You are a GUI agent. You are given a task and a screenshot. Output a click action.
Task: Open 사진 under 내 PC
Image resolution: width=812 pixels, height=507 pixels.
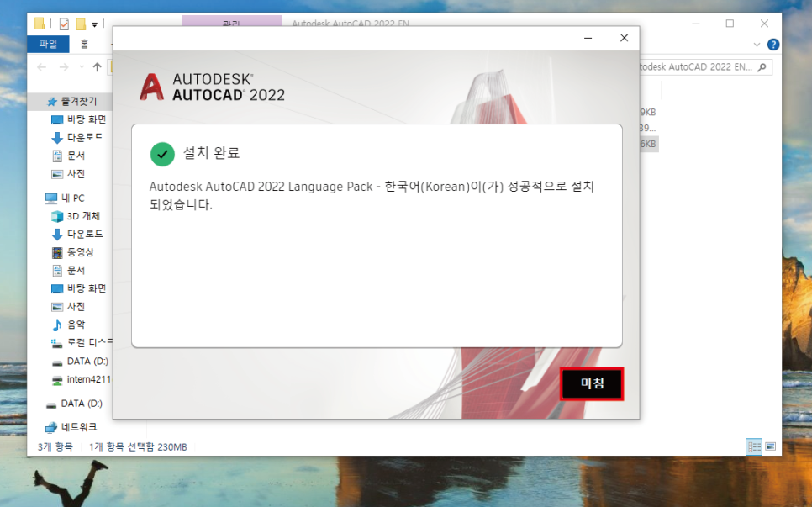[x=68, y=307]
